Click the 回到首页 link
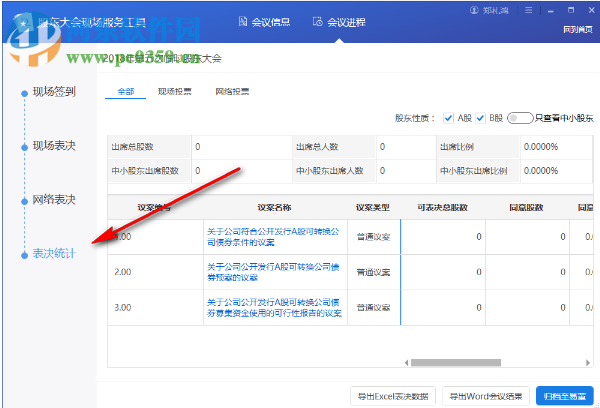Image resolution: width=600 pixels, height=408 pixels. (x=578, y=29)
